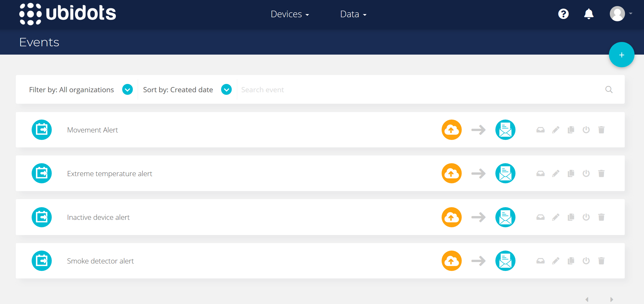Screen dimensions: 644x304
Task: Open the Movement Alert event
Action: coord(92,130)
